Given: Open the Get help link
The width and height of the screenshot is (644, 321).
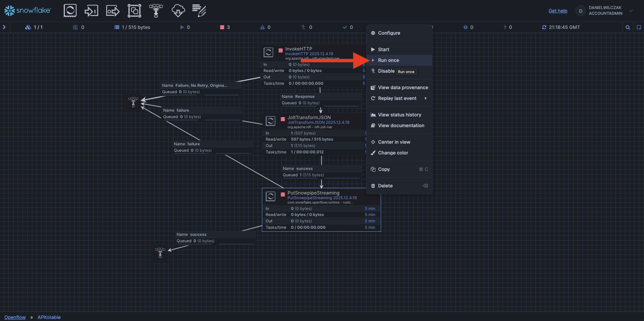Looking at the screenshot, I should (558, 11).
